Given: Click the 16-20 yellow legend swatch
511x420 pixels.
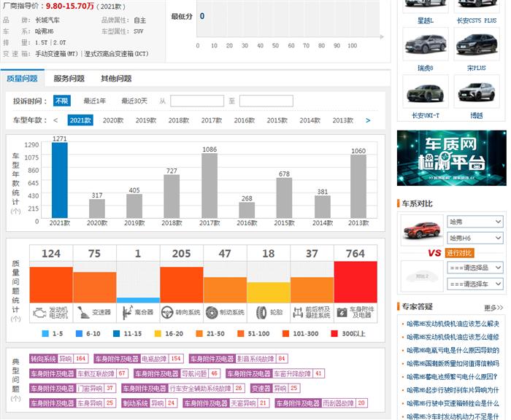Looking at the screenshot, I should click(158, 334).
